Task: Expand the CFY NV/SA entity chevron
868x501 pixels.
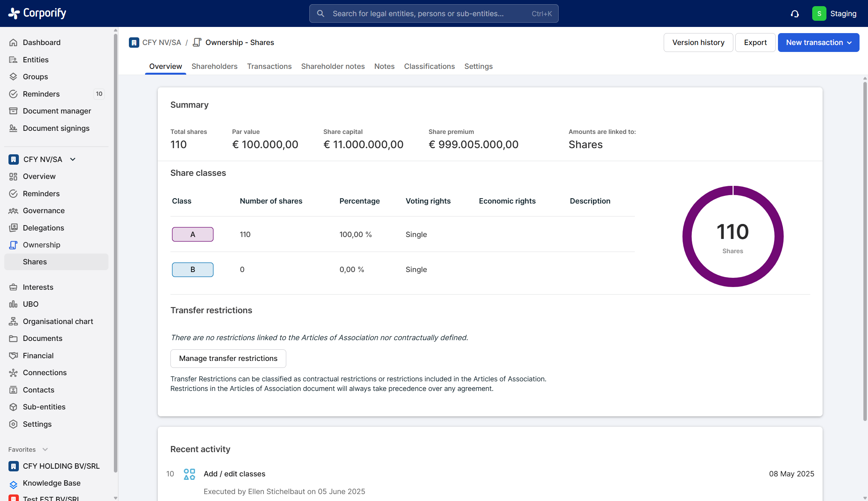Action: 73,159
